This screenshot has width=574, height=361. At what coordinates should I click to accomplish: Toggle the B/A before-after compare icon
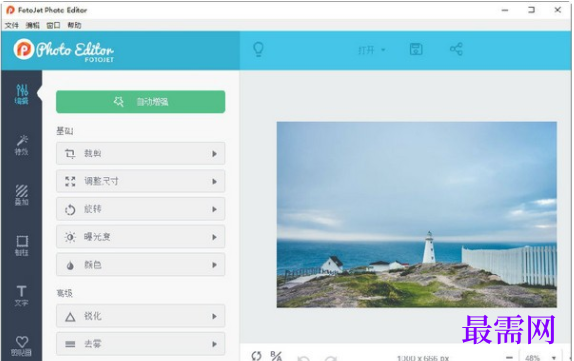click(x=276, y=356)
